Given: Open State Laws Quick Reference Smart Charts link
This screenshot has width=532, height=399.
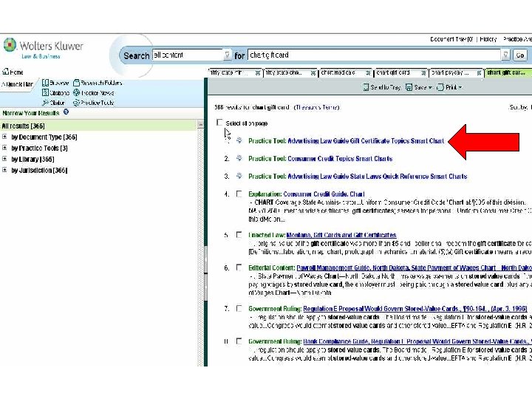Looking at the screenshot, I should tap(377, 176).
